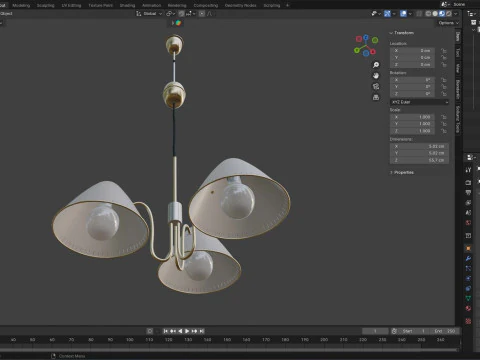Image resolution: width=480 pixels, height=360 pixels.
Task: Click the red X axis ball on navigation gizmo
Action: (373, 52)
